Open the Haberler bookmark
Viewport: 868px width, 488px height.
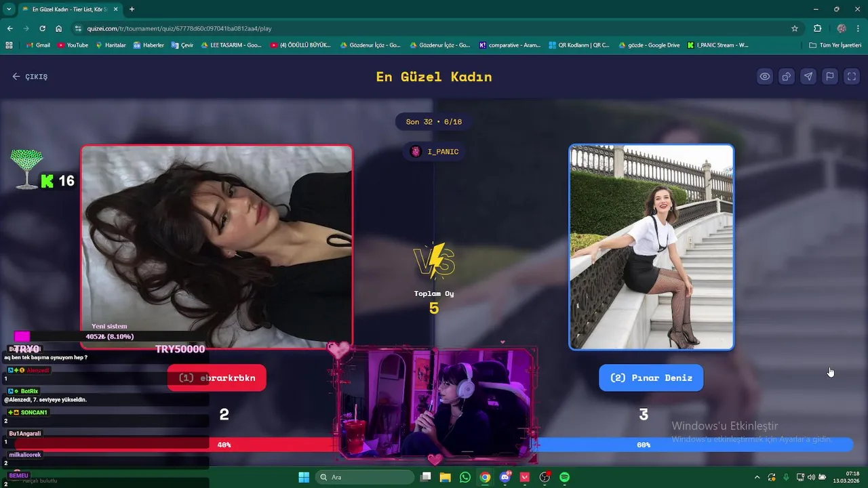[149, 45]
